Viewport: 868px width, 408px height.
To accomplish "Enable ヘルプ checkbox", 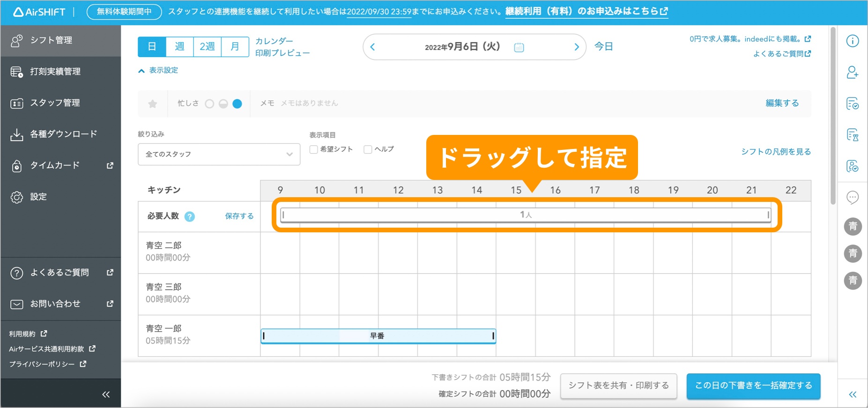I will [368, 149].
